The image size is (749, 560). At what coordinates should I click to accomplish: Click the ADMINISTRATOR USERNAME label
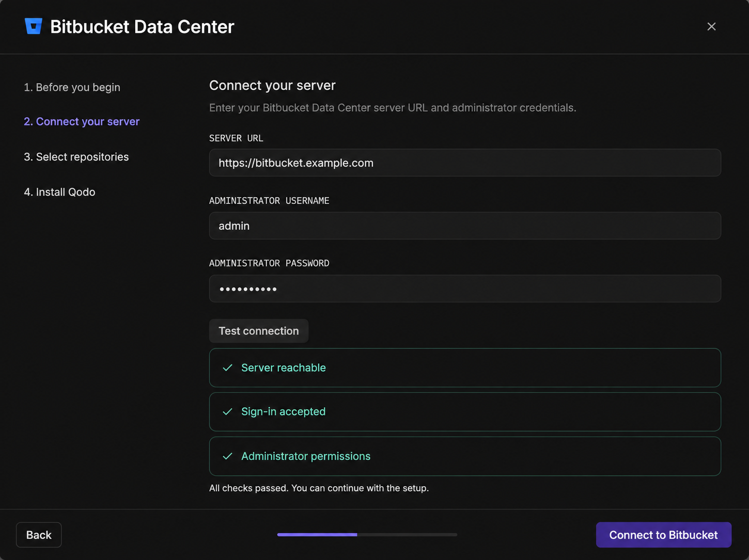point(269,201)
